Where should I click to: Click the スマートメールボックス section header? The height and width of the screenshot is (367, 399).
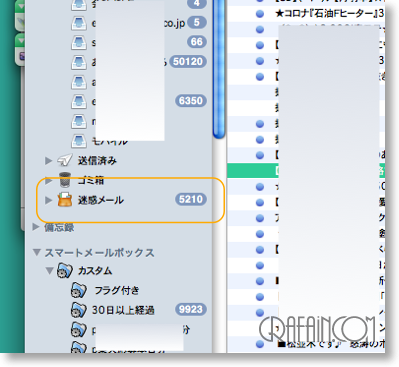point(99,253)
